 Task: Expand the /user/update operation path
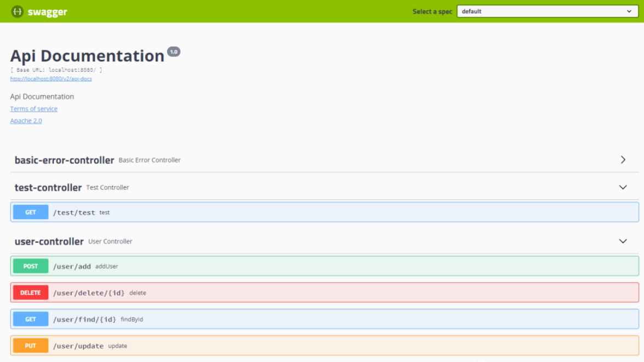(x=78, y=346)
